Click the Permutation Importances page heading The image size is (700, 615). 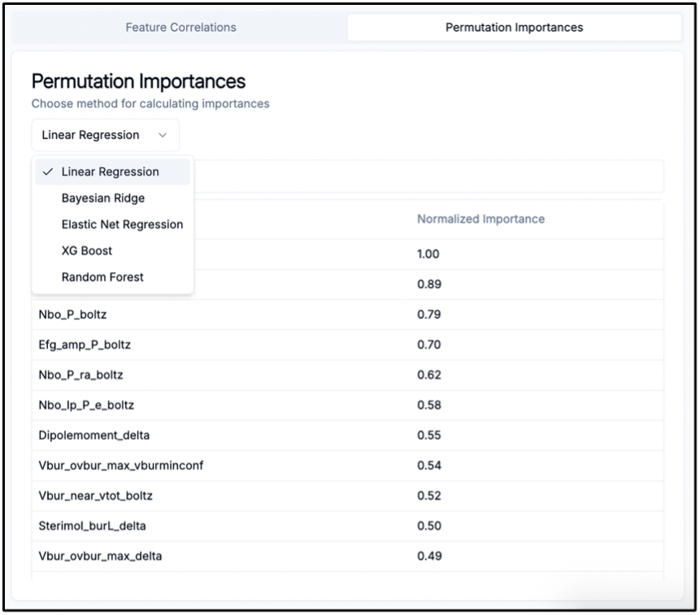138,81
